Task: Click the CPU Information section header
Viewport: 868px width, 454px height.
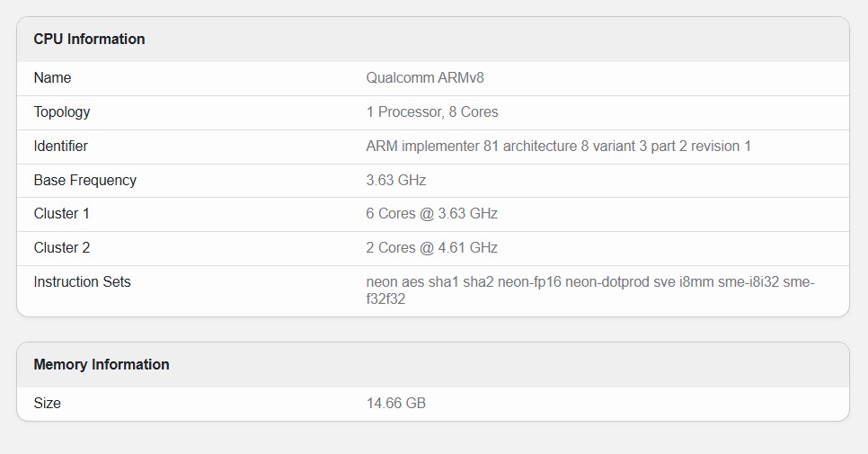Action: coord(89,40)
